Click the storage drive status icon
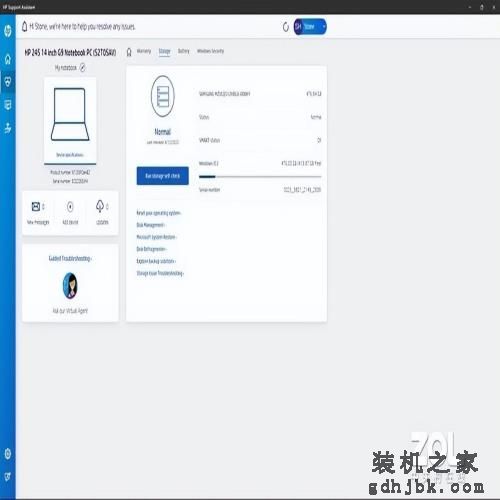The width and height of the screenshot is (500, 500). click(163, 96)
